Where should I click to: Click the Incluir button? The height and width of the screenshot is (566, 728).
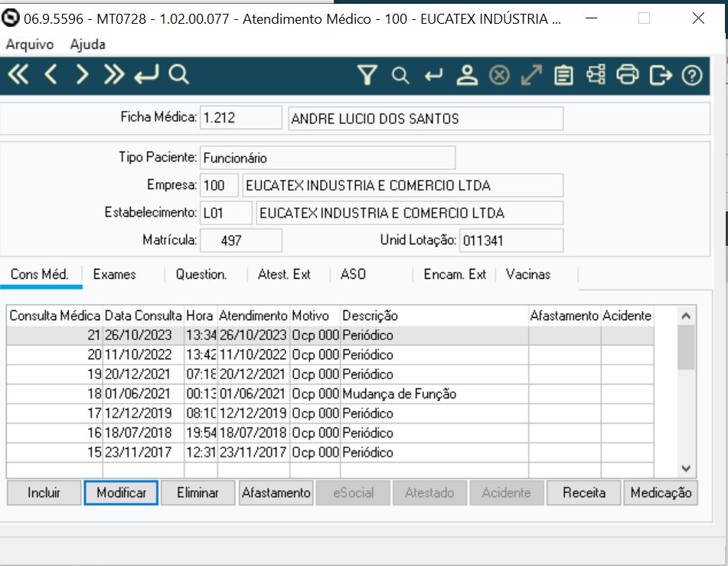click(x=44, y=493)
